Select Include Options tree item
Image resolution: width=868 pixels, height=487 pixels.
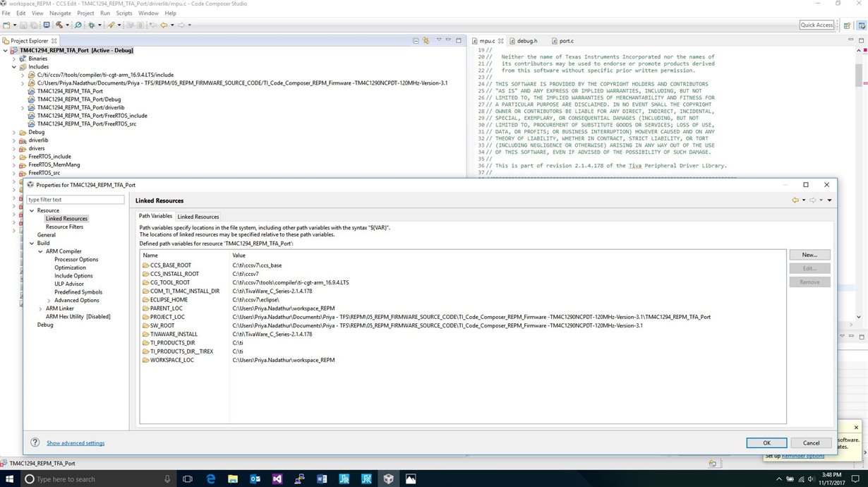(x=73, y=276)
